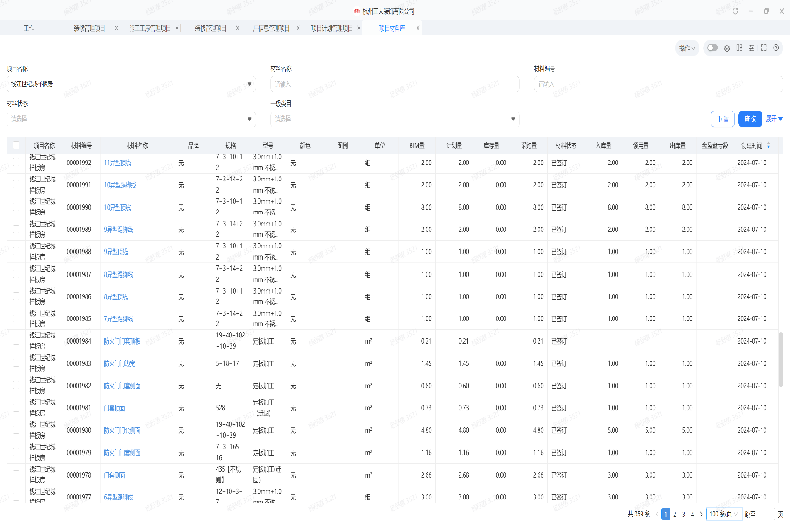Click the 材料名称 input field

[x=394, y=84]
